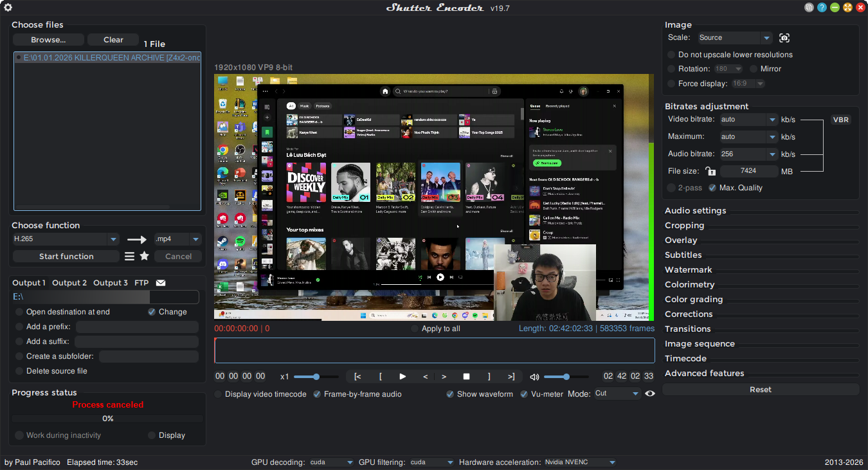Viewport: 868px width, 470px height.
Task: Click the volume speaker icon
Action: (534, 376)
